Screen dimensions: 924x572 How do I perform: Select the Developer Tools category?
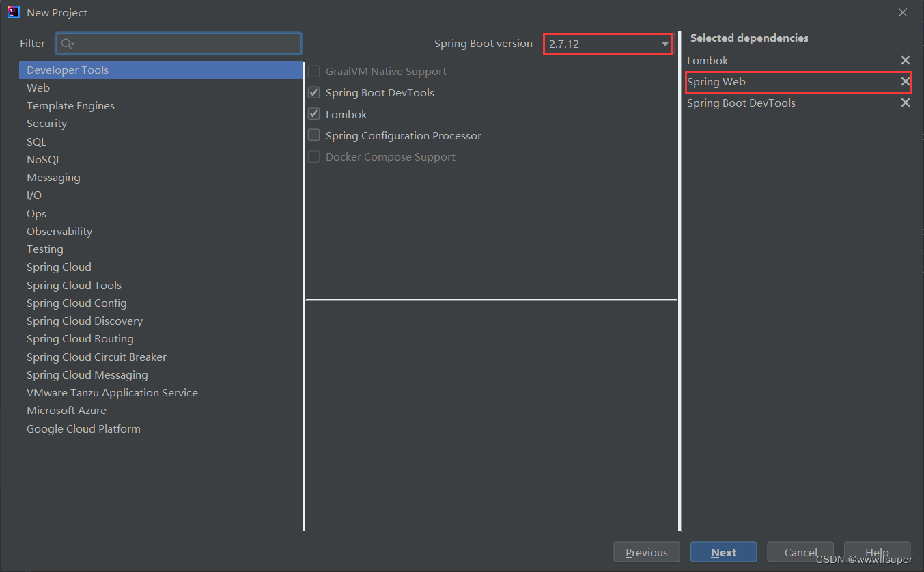(161, 70)
